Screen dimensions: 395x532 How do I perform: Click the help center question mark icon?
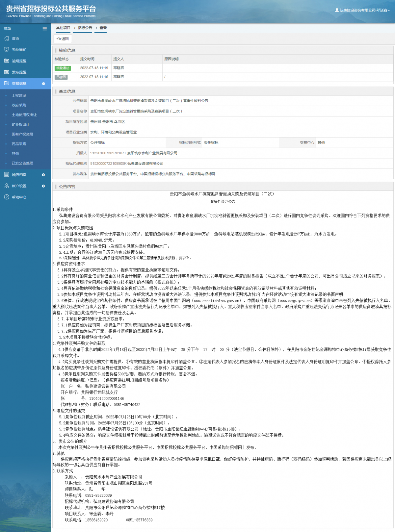[7, 197]
